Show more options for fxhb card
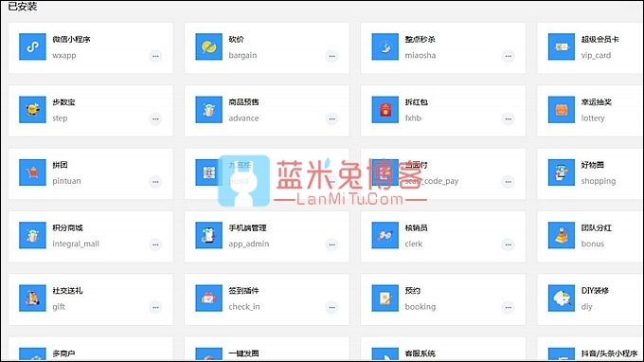This screenshot has width=644, height=362. [508, 118]
